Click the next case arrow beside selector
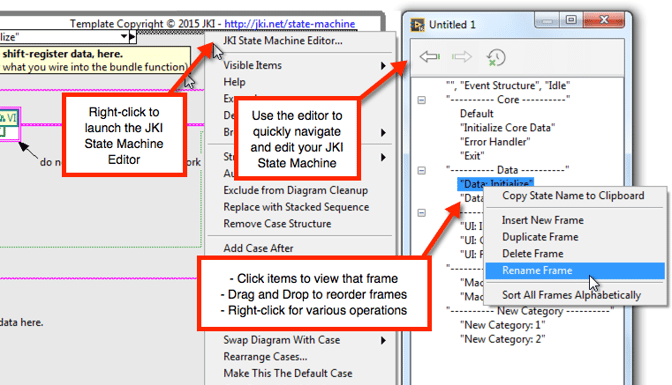 point(132,37)
